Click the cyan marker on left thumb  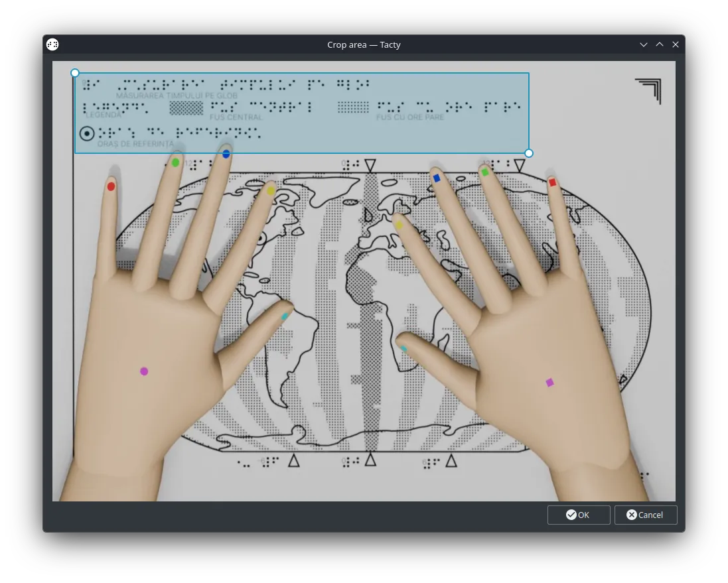(x=285, y=316)
